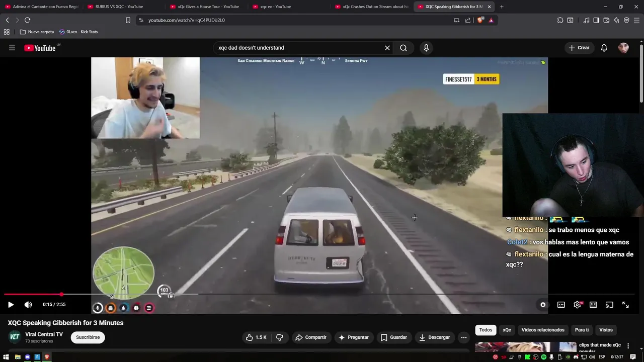This screenshot has height=362, width=644.
Task: Open Leo AI sparkle icon
Action: point(616,20)
